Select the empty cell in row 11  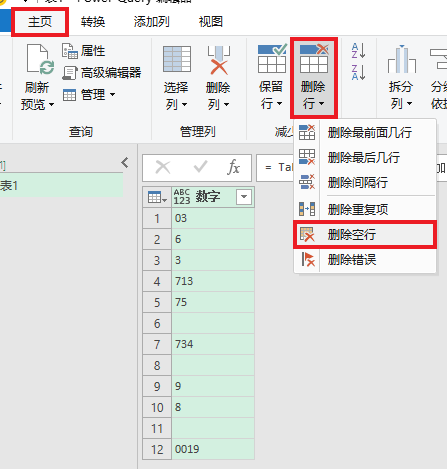[x=213, y=428]
